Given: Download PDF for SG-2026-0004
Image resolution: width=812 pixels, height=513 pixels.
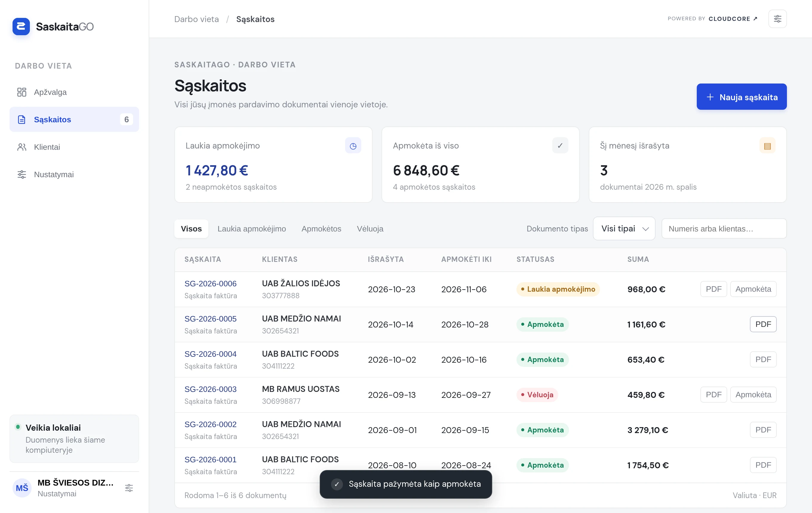Looking at the screenshot, I should [763, 359].
